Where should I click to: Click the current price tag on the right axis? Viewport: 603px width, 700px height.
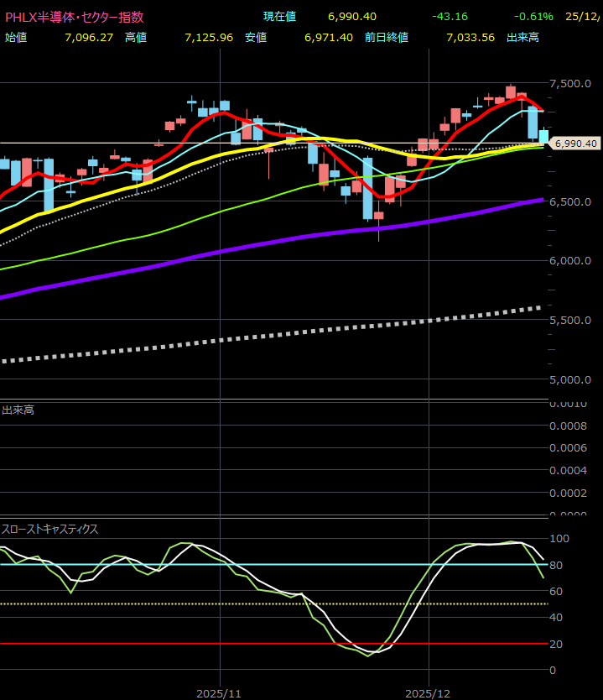tap(575, 144)
